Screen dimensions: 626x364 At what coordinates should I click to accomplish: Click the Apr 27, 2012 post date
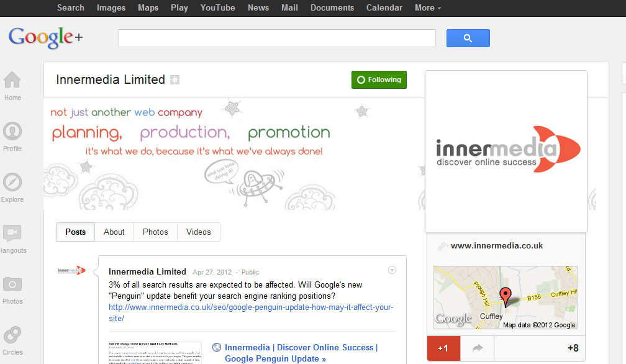pyautogui.click(x=212, y=272)
